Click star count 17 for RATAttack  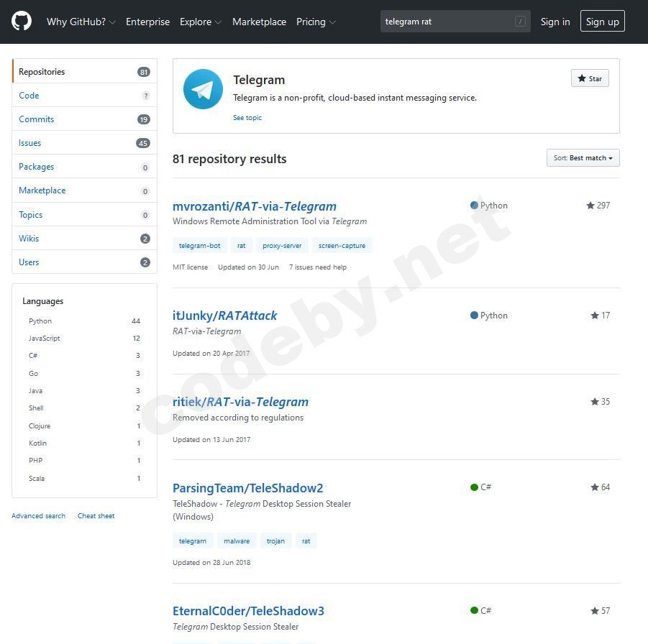pyautogui.click(x=600, y=316)
